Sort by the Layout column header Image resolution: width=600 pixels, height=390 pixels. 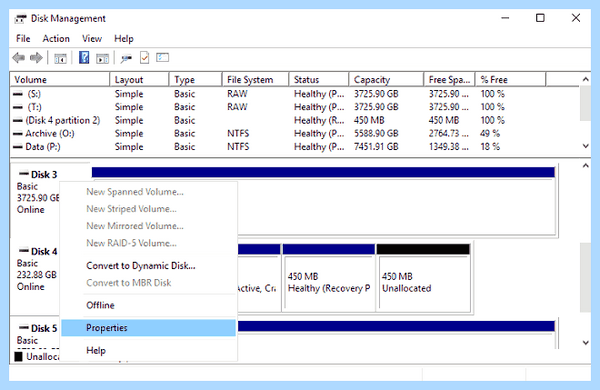(x=139, y=80)
